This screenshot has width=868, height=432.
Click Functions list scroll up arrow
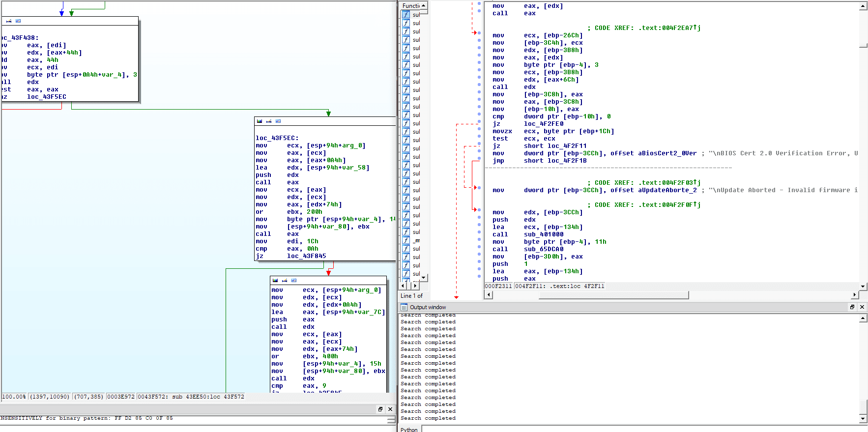(x=424, y=6)
